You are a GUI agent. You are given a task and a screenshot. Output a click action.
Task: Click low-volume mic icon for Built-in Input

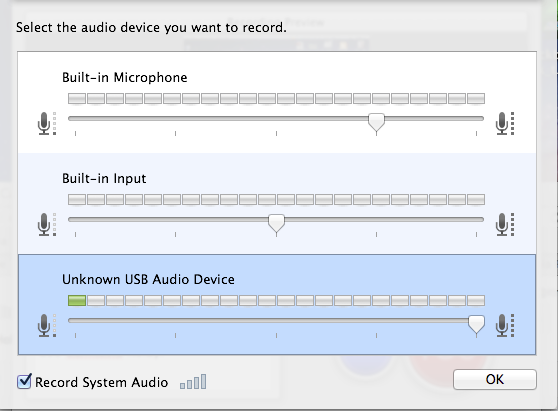coord(47,225)
